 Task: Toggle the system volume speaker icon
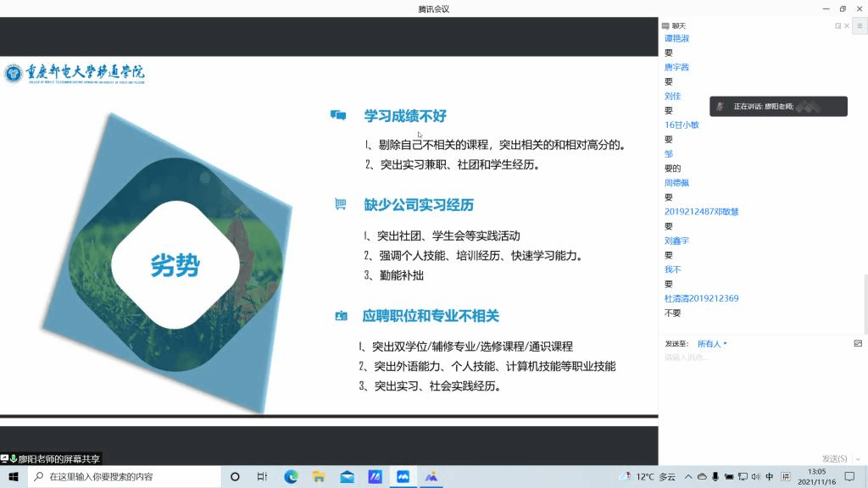click(755, 477)
